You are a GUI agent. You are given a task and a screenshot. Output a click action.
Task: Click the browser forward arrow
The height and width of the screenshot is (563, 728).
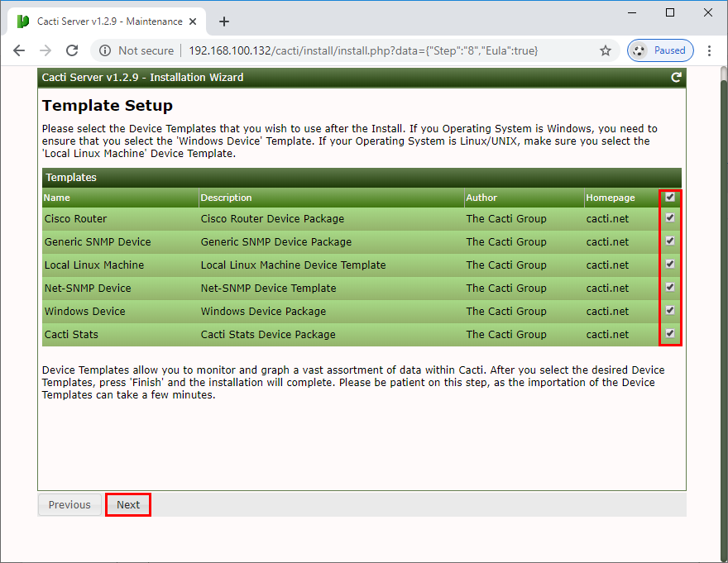[x=45, y=50]
